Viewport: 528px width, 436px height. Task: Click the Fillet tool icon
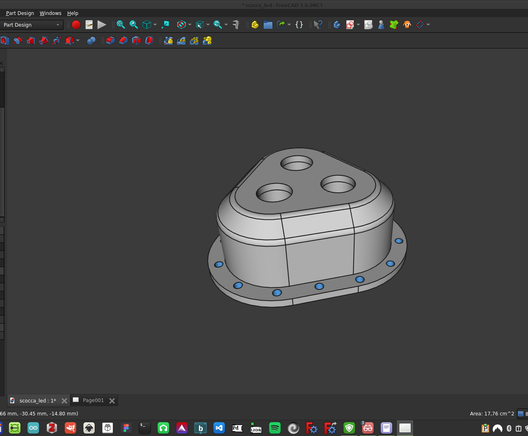point(110,41)
